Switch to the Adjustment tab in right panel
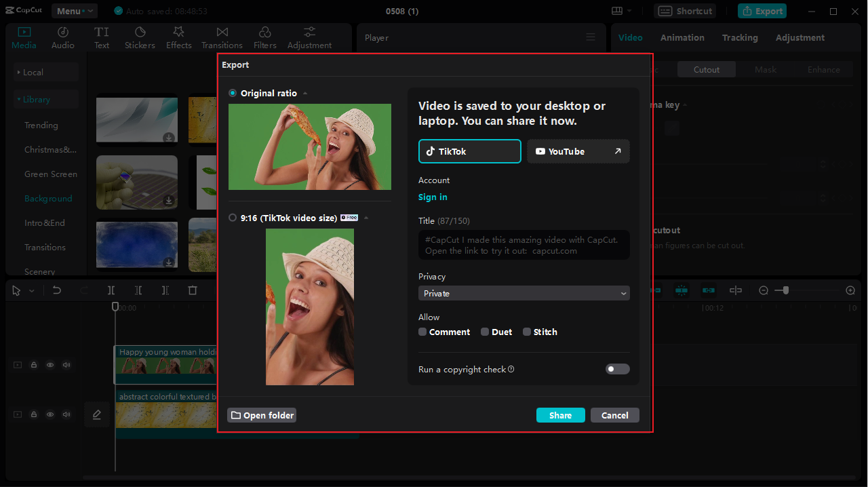 [800, 37]
